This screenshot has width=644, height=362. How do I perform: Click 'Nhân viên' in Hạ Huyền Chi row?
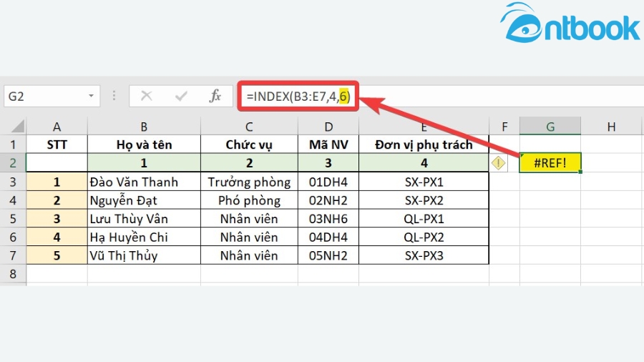pos(249,237)
